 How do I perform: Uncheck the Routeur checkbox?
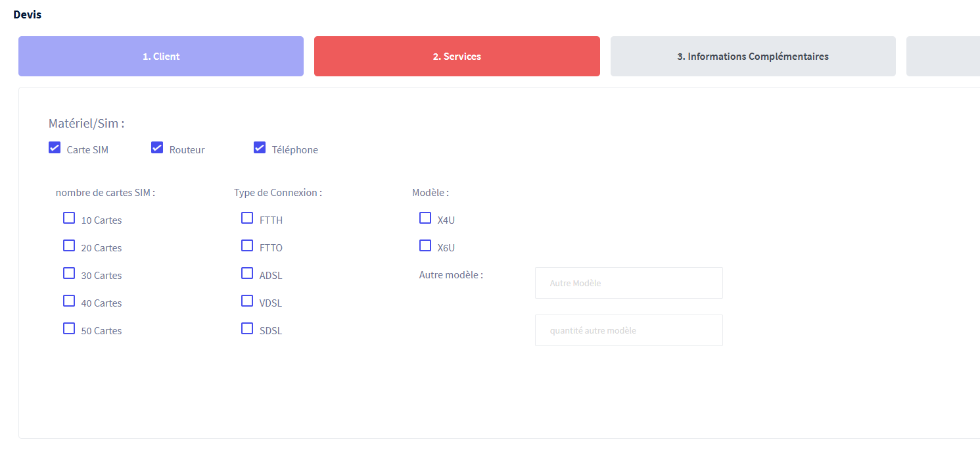(x=157, y=147)
